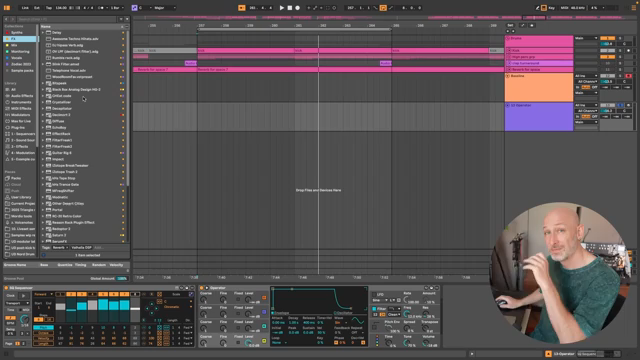Open the 1 Bar quantization dropdown

pyautogui.click(x=117, y=8)
